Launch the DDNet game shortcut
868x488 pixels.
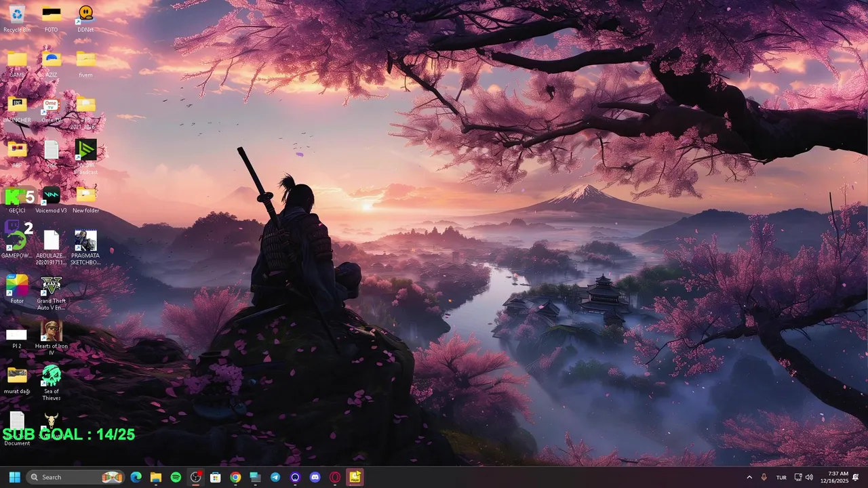pyautogui.click(x=85, y=18)
